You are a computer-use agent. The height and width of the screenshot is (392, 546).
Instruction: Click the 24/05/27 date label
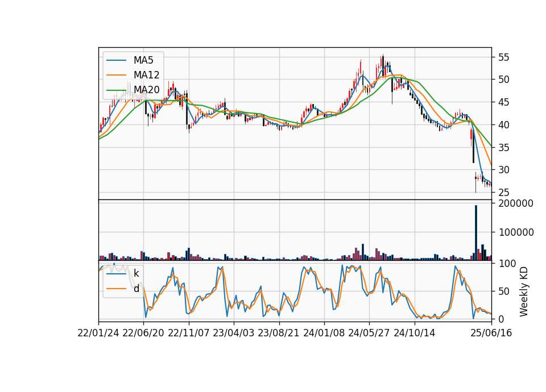point(369,333)
